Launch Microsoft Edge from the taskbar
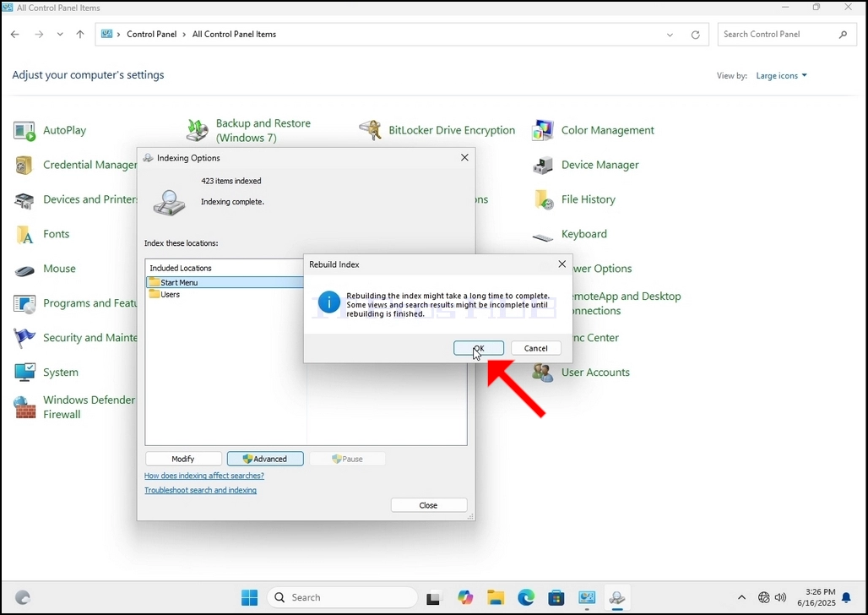Viewport: 868px width, 615px height. coord(526,597)
